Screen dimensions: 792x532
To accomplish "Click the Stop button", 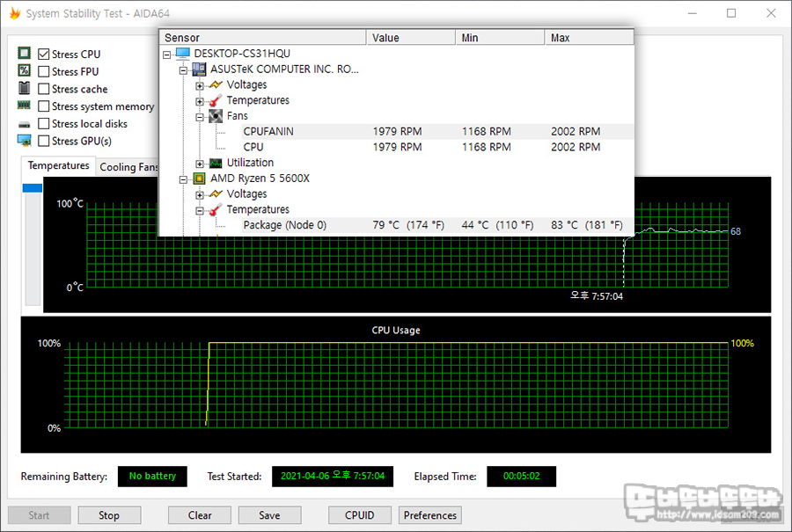I will coord(109,515).
